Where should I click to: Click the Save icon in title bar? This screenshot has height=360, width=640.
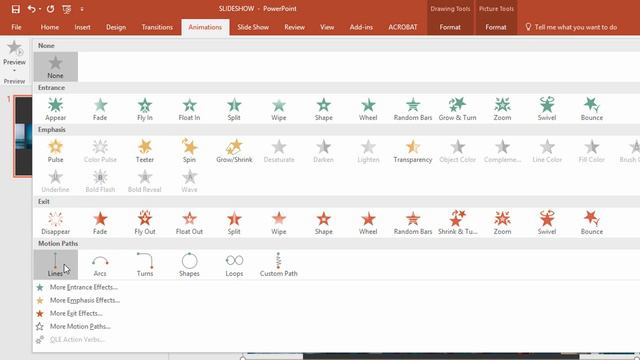click(16, 9)
